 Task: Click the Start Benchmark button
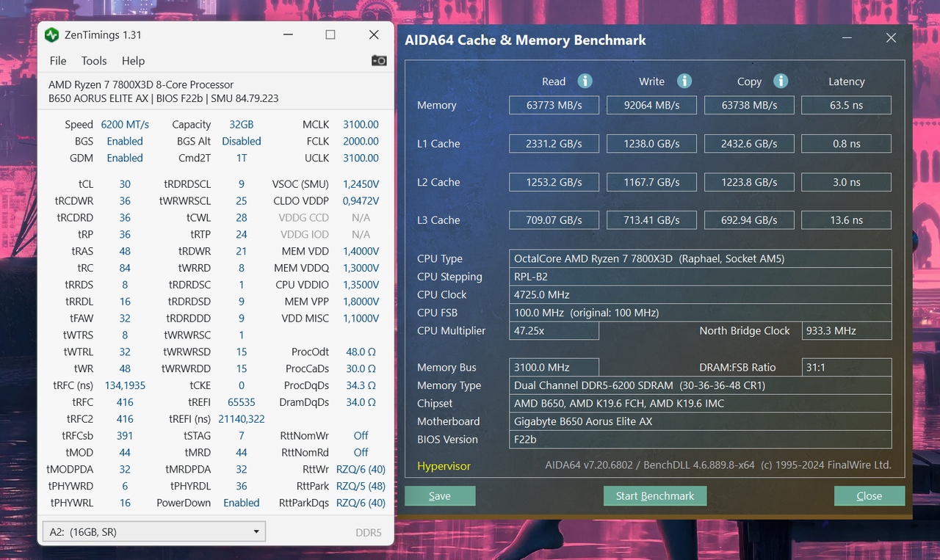(655, 496)
